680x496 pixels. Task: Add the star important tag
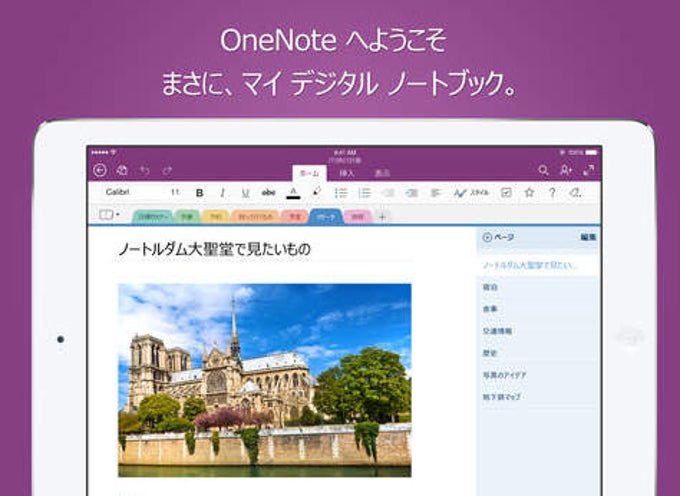click(x=529, y=192)
